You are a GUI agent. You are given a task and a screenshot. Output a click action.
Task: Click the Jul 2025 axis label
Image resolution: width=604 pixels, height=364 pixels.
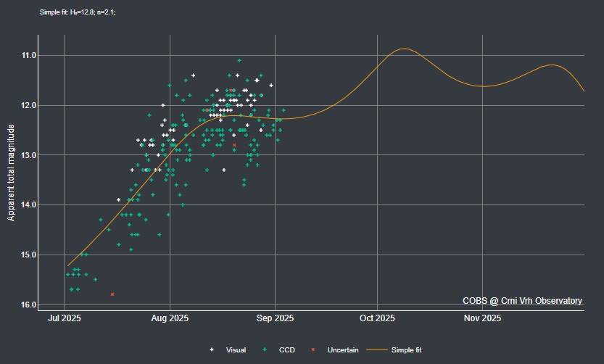[65, 318]
